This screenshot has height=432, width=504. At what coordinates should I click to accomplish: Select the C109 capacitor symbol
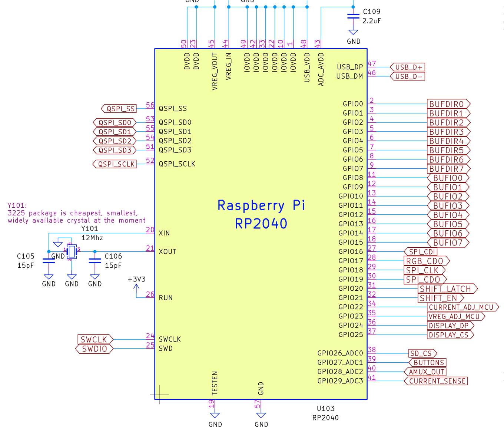click(x=353, y=16)
